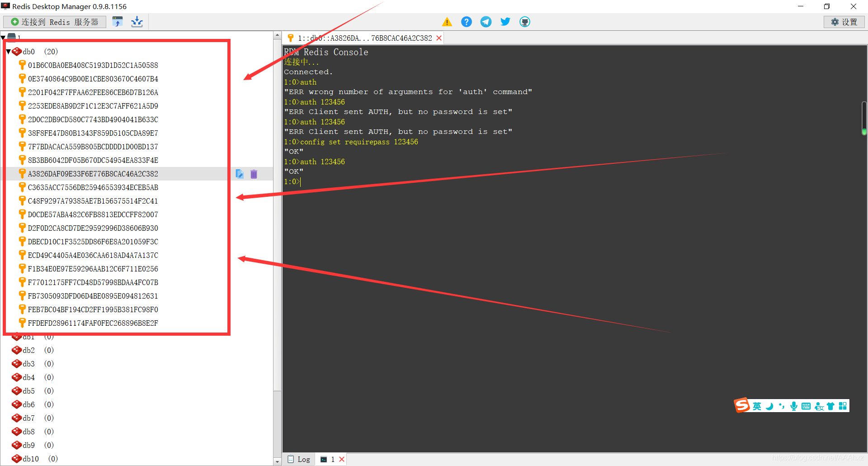Viewport: 868px width, 466px height.
Task: Select key F77012175FF7CD48D57998BDAA4FC07B
Action: click(x=93, y=282)
